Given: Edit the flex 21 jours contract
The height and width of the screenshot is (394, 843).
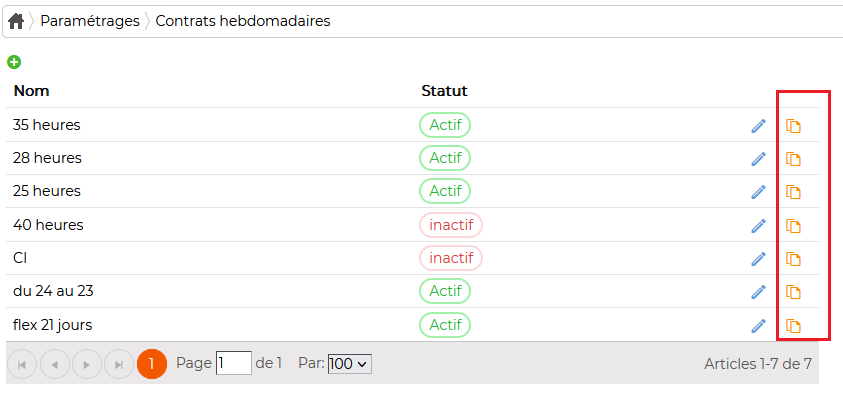Looking at the screenshot, I should pyautogui.click(x=758, y=326).
